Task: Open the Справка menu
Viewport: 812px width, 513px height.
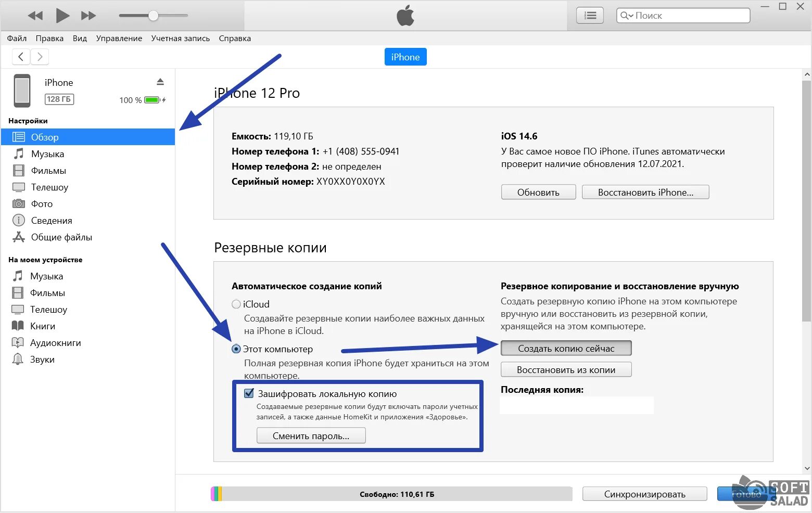Action: click(235, 39)
